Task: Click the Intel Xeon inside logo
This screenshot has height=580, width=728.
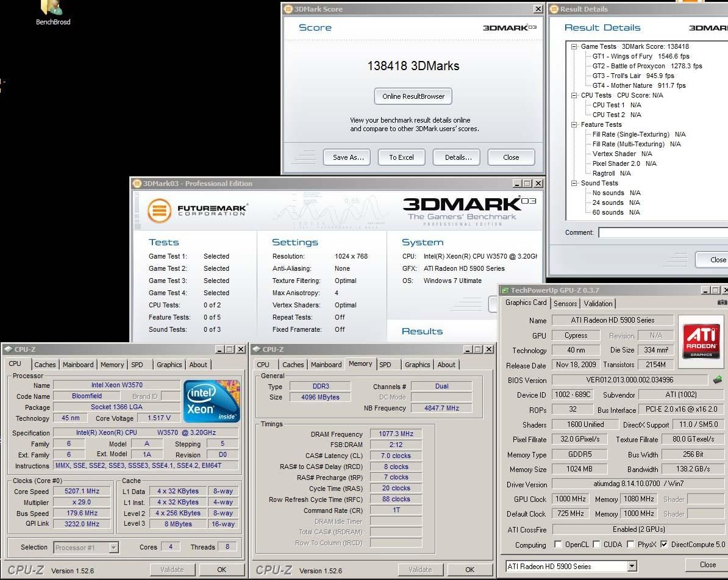Action: coord(212,401)
